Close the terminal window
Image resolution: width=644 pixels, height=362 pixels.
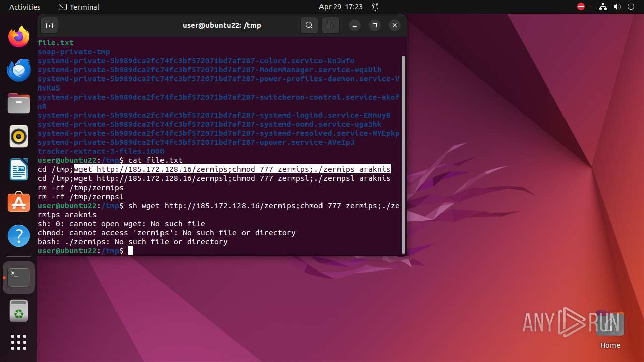[395, 25]
